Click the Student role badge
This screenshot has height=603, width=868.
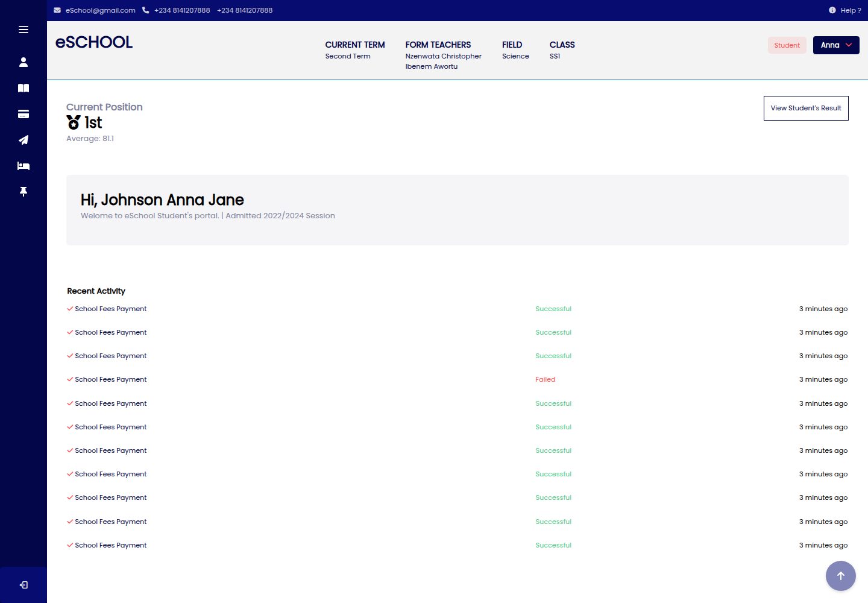click(x=787, y=45)
